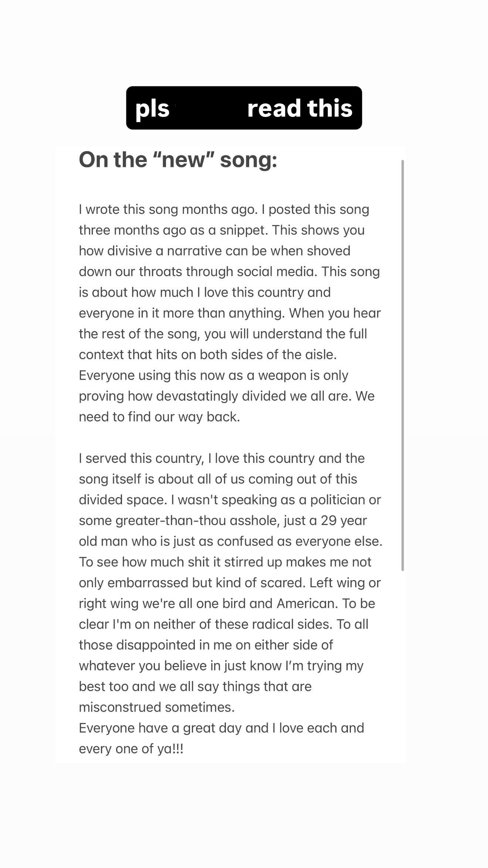Click the line starting "down our throats through social media"
488x868 pixels.
229,272
